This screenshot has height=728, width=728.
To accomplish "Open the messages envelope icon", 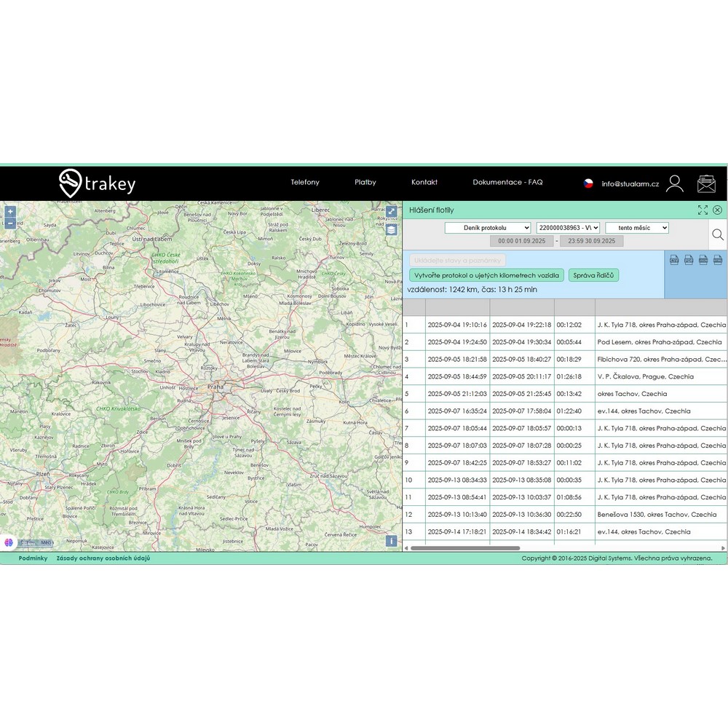I will 706,183.
